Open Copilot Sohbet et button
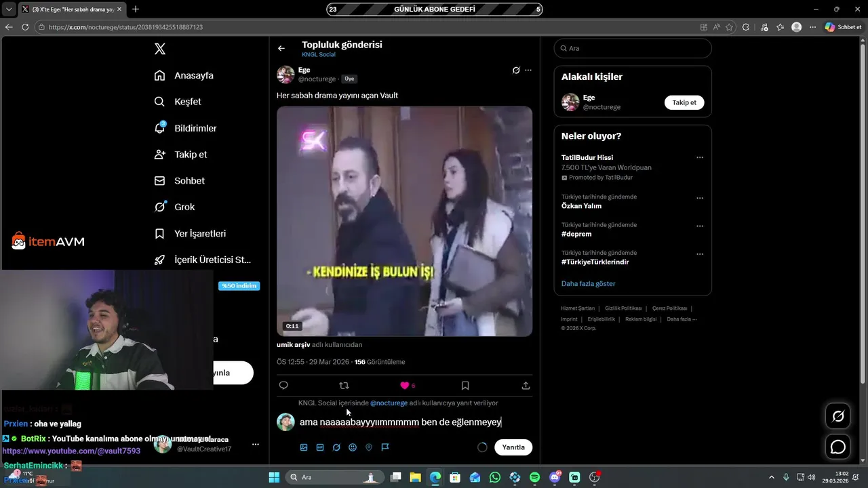 (x=843, y=27)
